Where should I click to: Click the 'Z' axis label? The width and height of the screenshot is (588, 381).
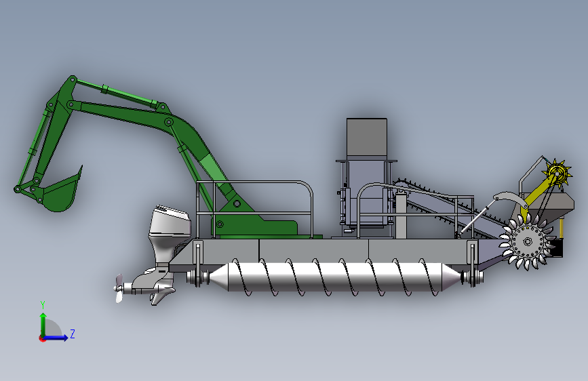pyautogui.click(x=73, y=334)
